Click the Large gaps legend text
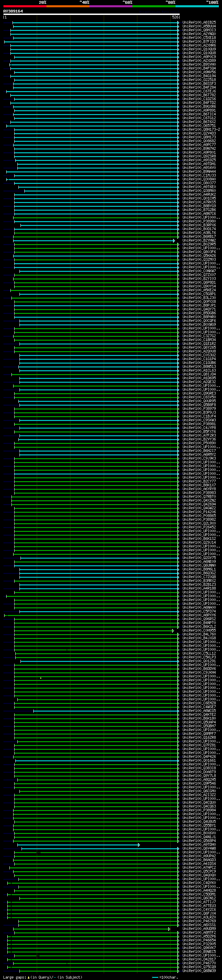This screenshot has width=222, height=980. [43, 977]
